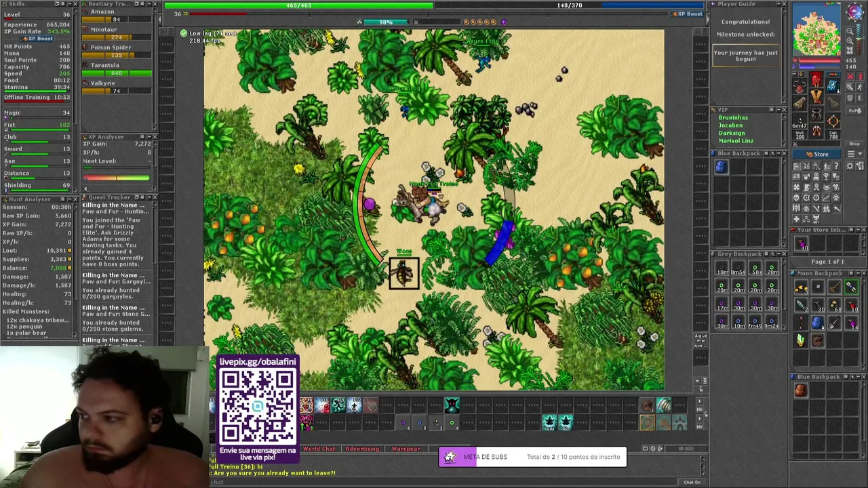The width and height of the screenshot is (868, 488).
Task: Select VIP entry Darksign
Action: coord(732,133)
